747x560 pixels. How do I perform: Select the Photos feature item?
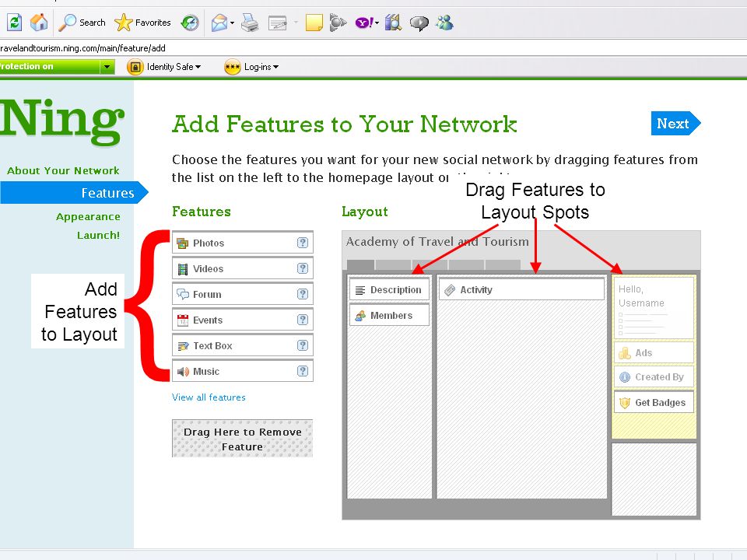[243, 243]
